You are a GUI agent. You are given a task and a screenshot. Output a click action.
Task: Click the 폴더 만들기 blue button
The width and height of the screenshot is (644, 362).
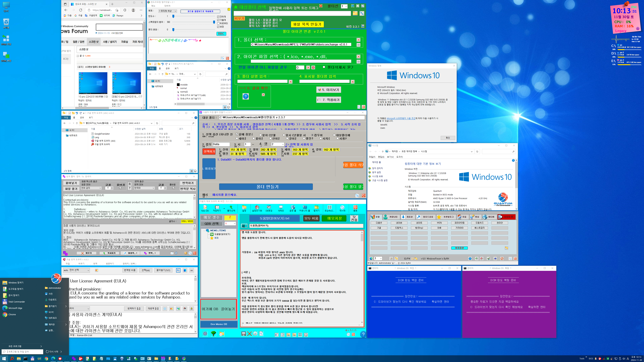coord(266,187)
